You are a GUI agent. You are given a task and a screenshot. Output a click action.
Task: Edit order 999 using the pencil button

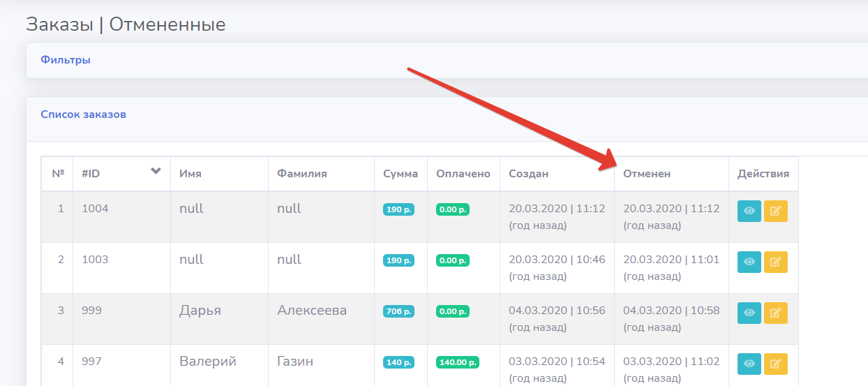(775, 313)
